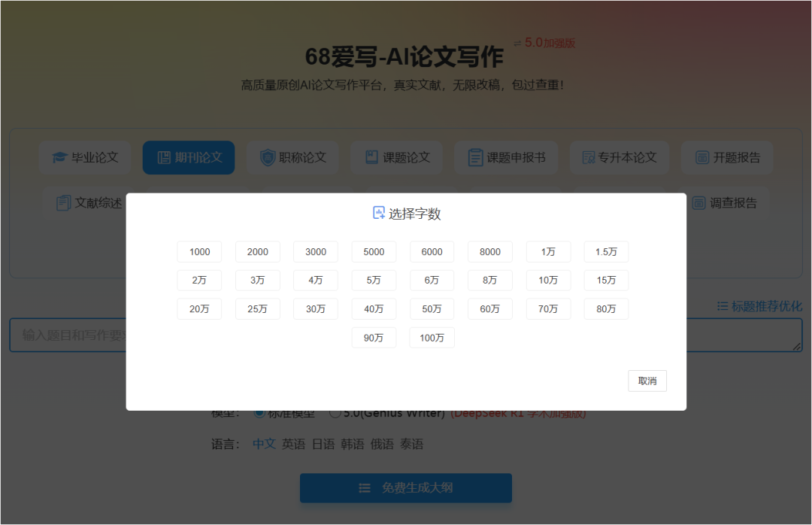Click the graduation cap icon on 毕业论文
812x525 pixels.
click(x=60, y=157)
